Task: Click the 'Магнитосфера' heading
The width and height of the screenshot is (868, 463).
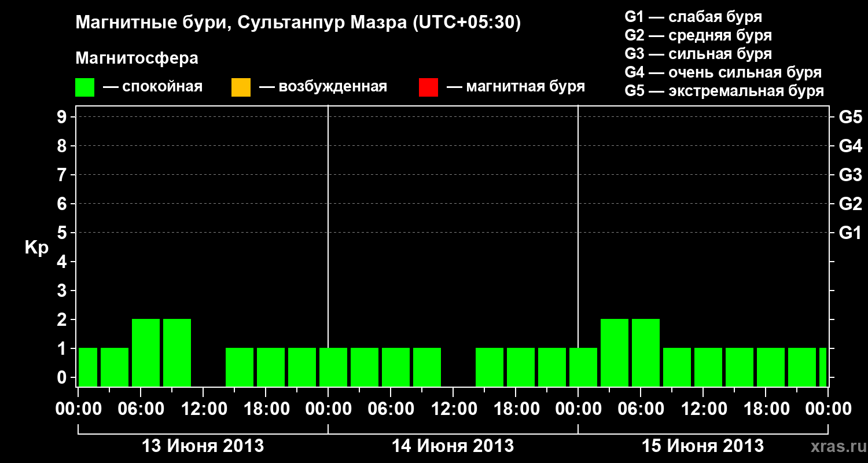Action: 137,58
